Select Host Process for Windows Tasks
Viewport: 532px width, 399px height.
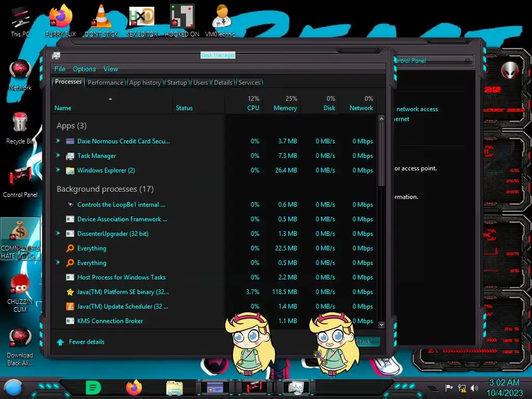tap(215, 277)
